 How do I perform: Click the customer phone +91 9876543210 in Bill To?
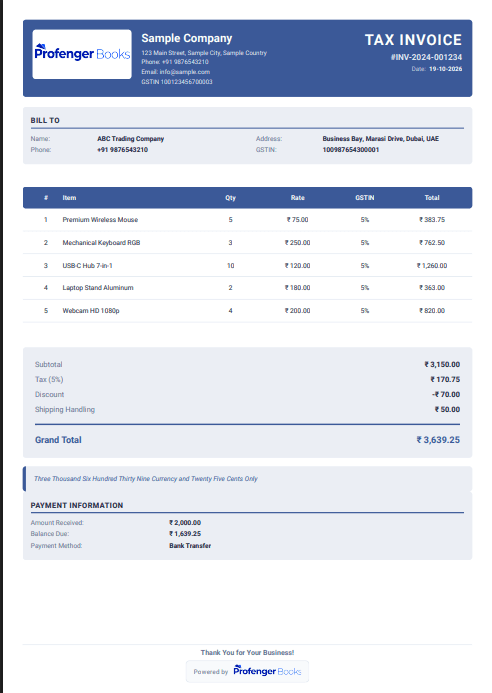click(x=122, y=149)
